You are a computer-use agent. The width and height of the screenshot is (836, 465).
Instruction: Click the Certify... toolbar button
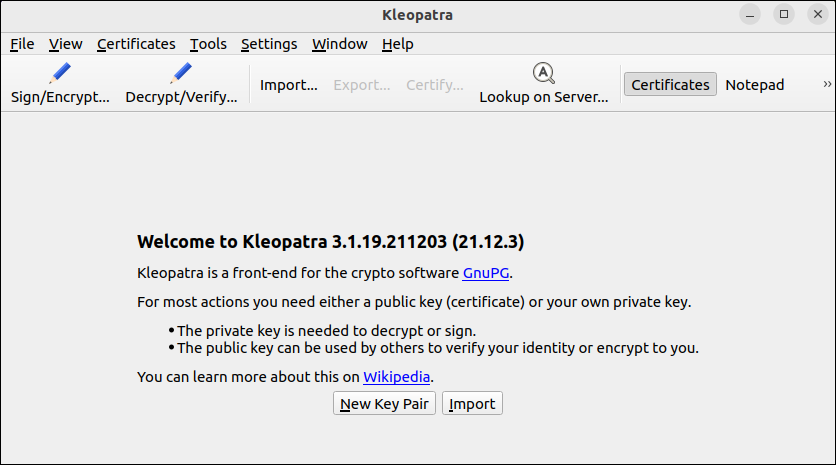coord(435,85)
